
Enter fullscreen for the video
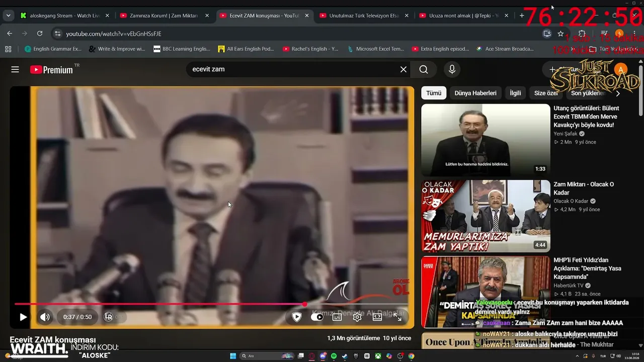[397, 317]
